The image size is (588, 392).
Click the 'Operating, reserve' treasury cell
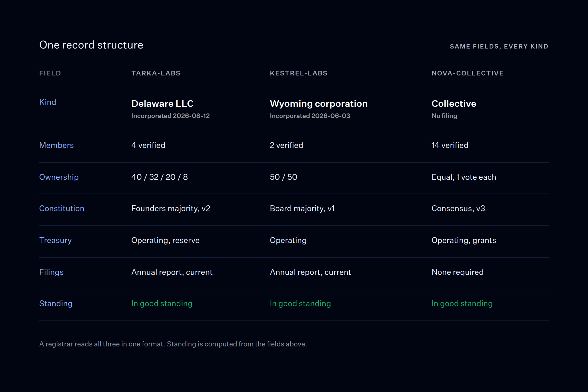click(166, 241)
